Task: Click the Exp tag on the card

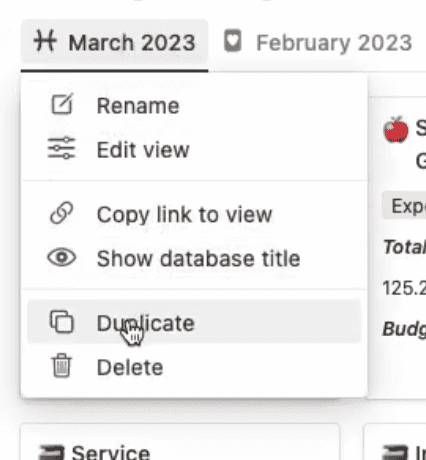Action: point(404,205)
